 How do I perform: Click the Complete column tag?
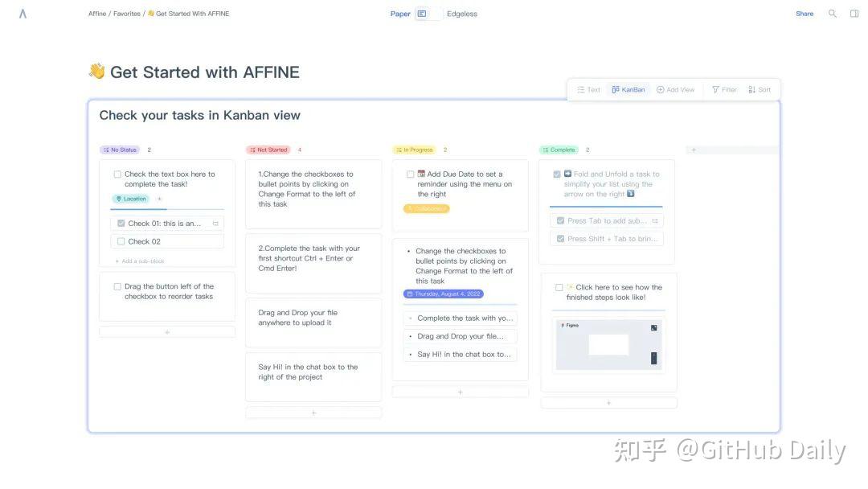pos(559,150)
